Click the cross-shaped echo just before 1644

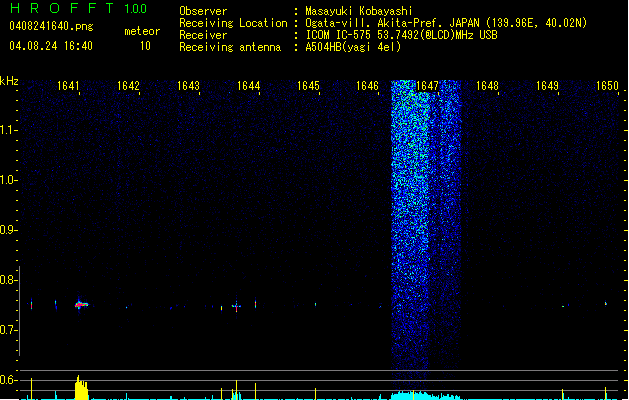(x=236, y=307)
